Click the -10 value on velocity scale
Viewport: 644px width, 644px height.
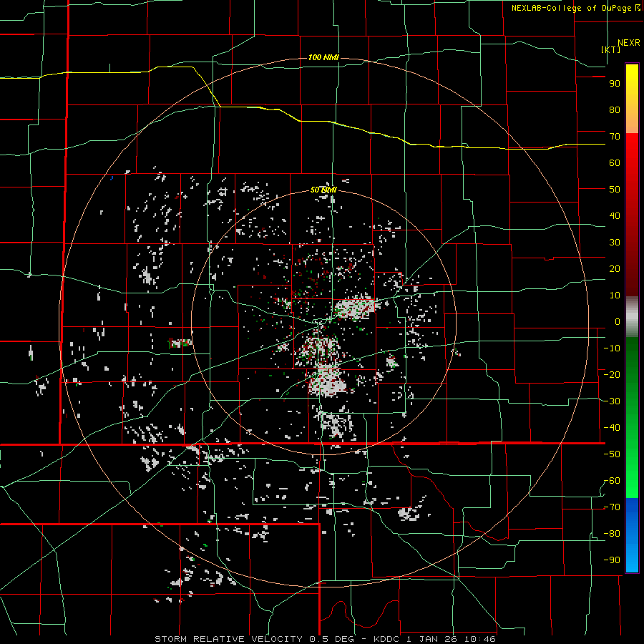(x=612, y=348)
